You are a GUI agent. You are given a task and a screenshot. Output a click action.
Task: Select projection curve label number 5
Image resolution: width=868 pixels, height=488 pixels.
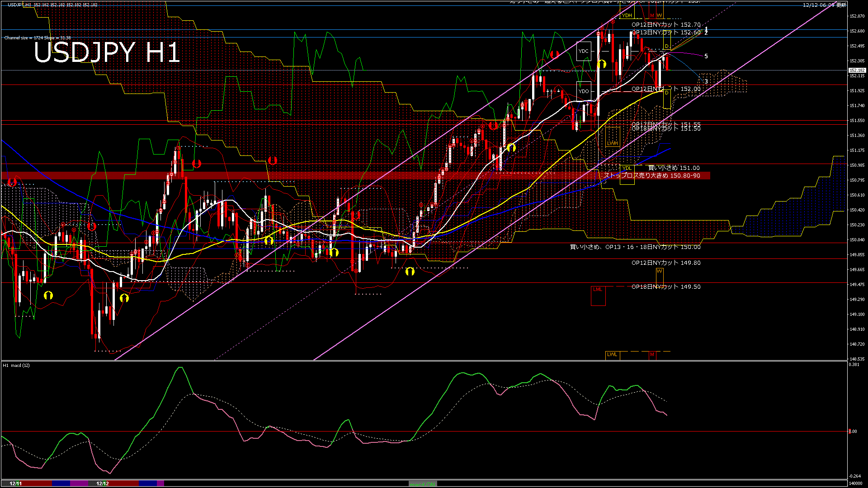click(x=706, y=56)
